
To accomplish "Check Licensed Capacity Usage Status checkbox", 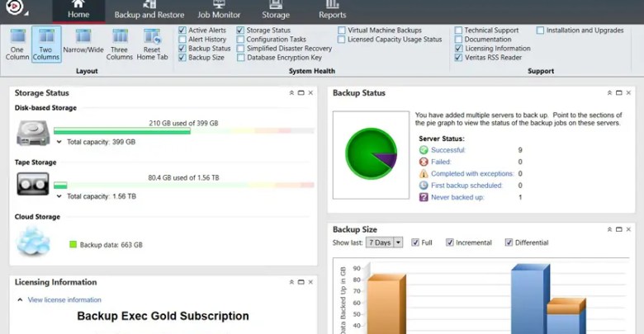I will pos(341,40).
